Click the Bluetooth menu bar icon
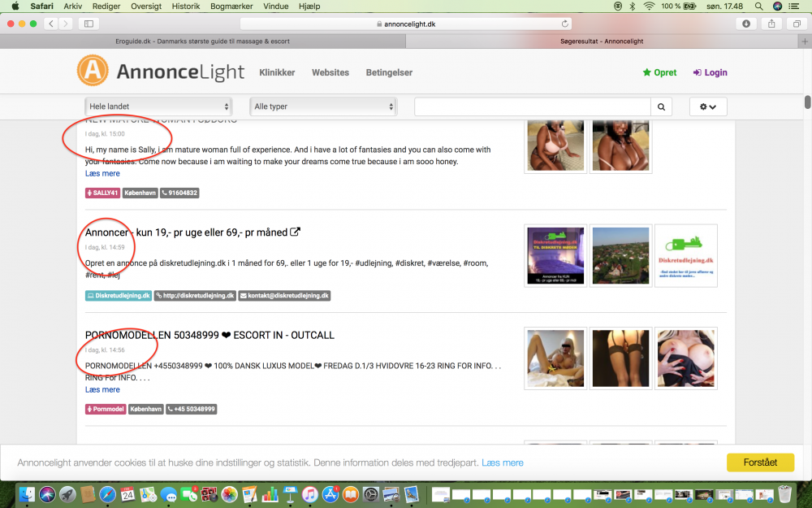The image size is (812, 508). click(x=633, y=7)
